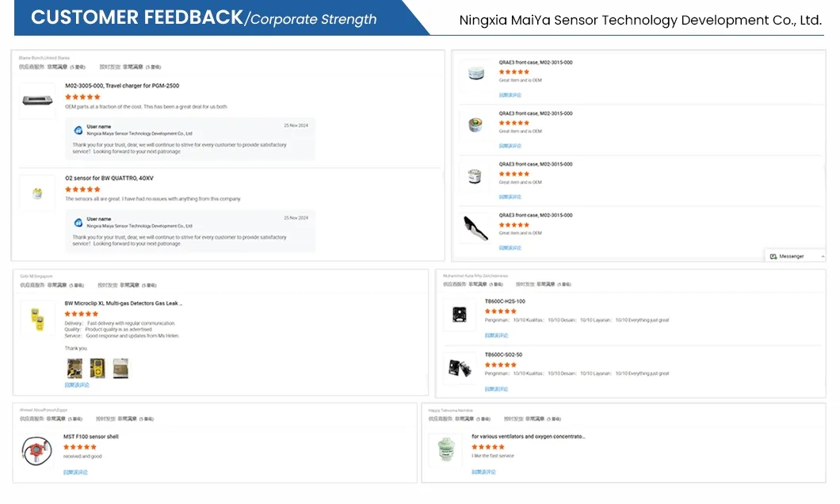
Task: Open the ventilator oxygen sensor product image
Action: (445, 449)
